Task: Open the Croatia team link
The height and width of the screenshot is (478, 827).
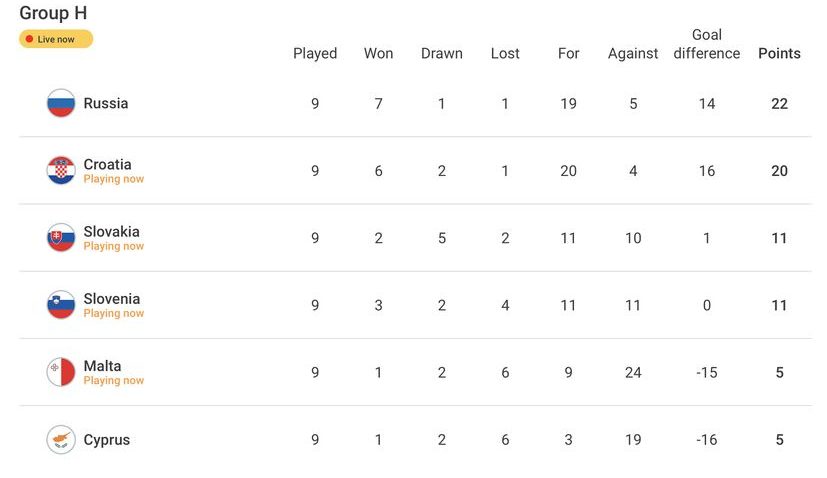Action: (x=107, y=164)
